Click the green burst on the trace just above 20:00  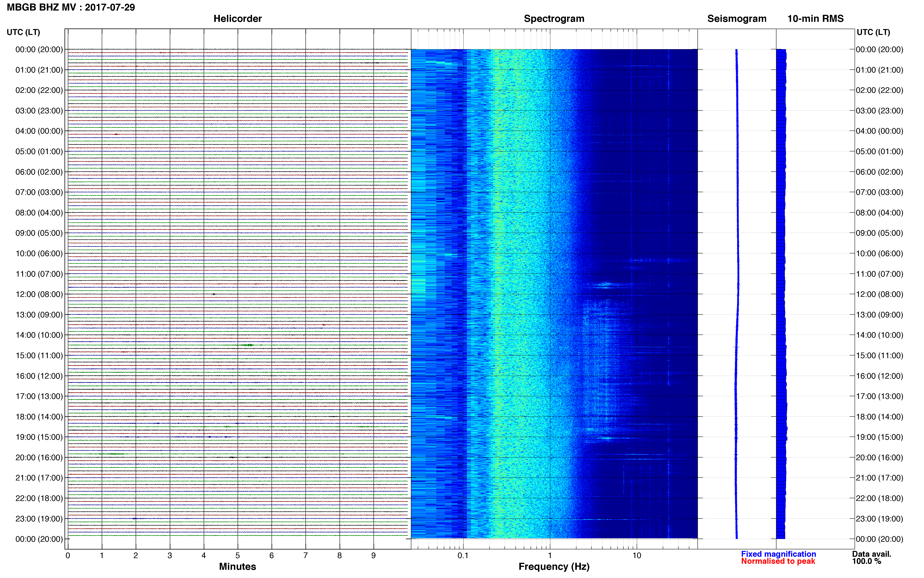(112, 454)
